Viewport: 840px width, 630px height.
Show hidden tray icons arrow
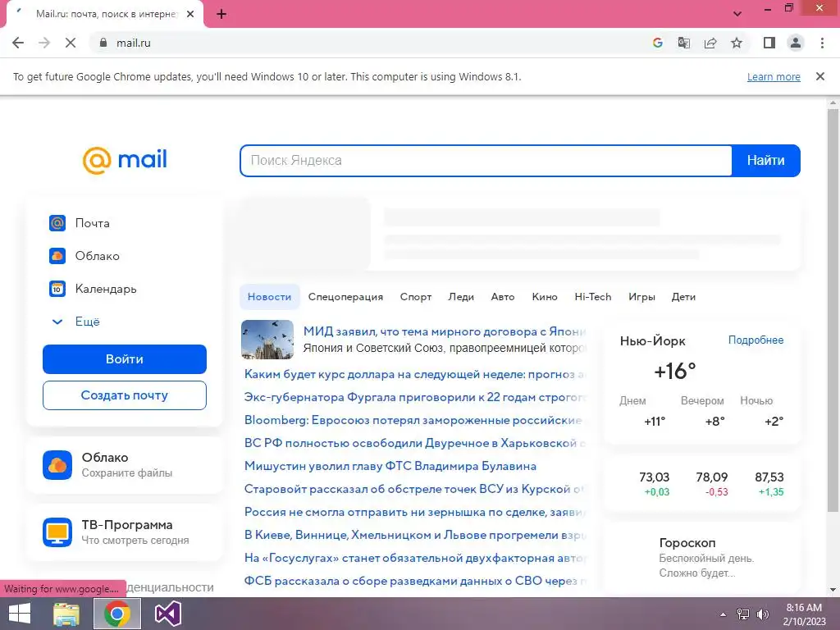click(724, 614)
